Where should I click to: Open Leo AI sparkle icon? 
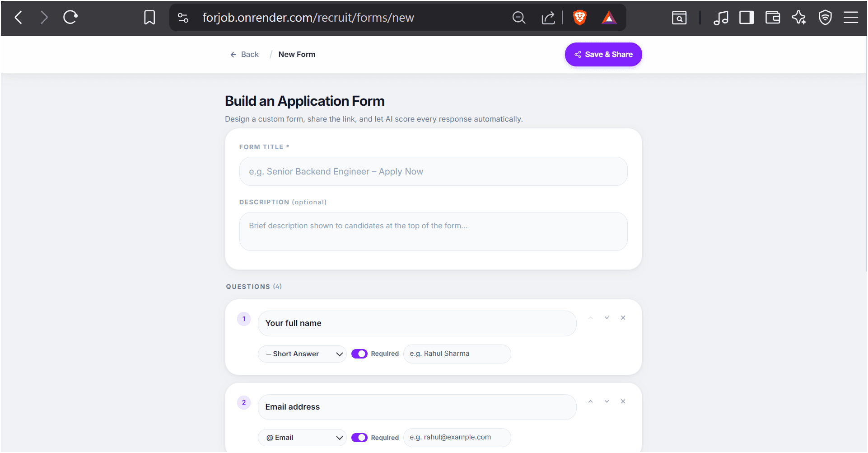tap(799, 18)
